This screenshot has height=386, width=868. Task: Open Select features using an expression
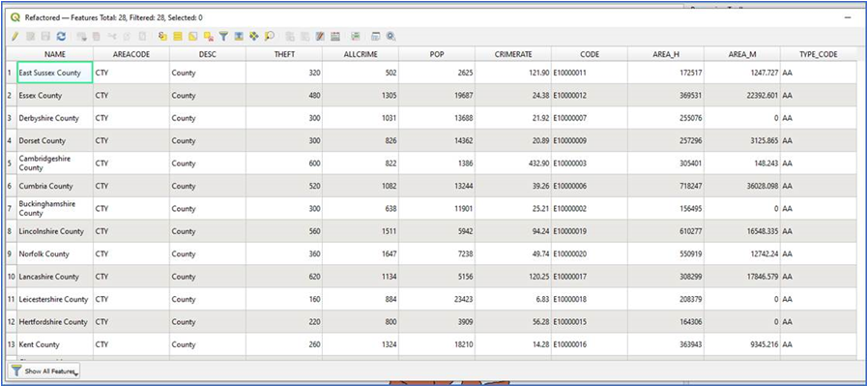coord(162,37)
